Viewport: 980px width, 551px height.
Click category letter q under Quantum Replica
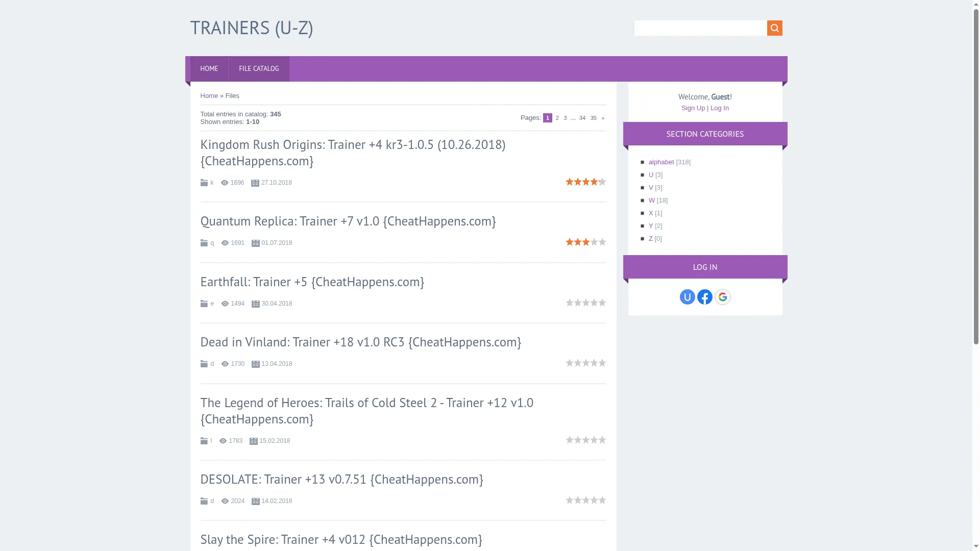coord(212,243)
